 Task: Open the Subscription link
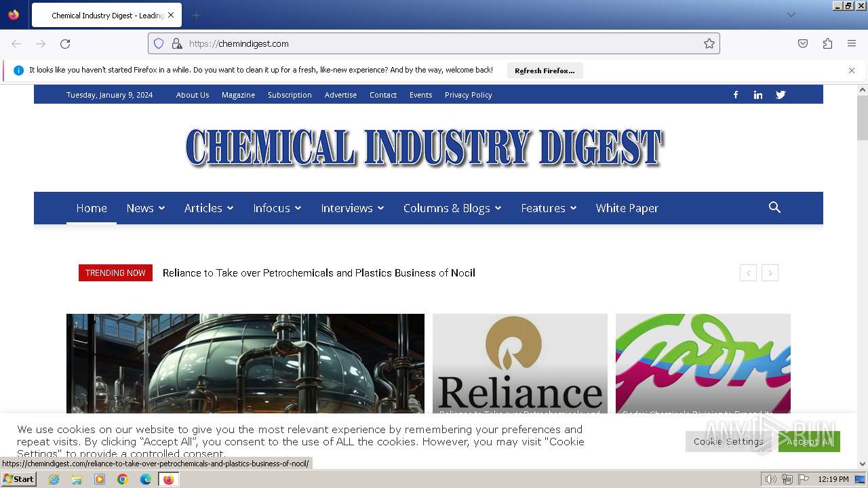tap(290, 95)
